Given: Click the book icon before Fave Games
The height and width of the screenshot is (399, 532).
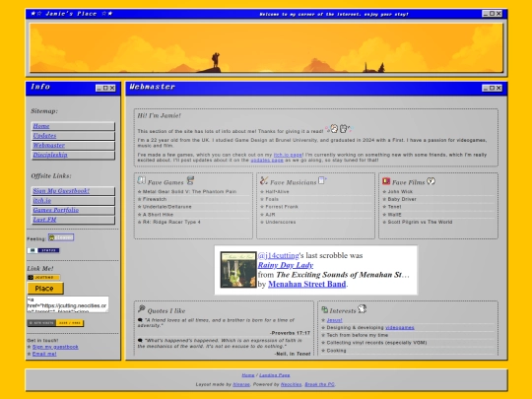Looking at the screenshot, I should pos(142,180).
